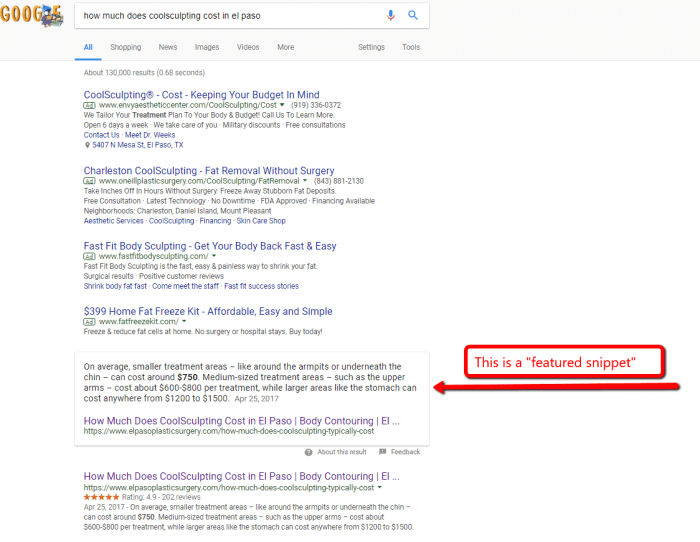Open featured snippet How Much Does CoolSculpting link

(242, 421)
